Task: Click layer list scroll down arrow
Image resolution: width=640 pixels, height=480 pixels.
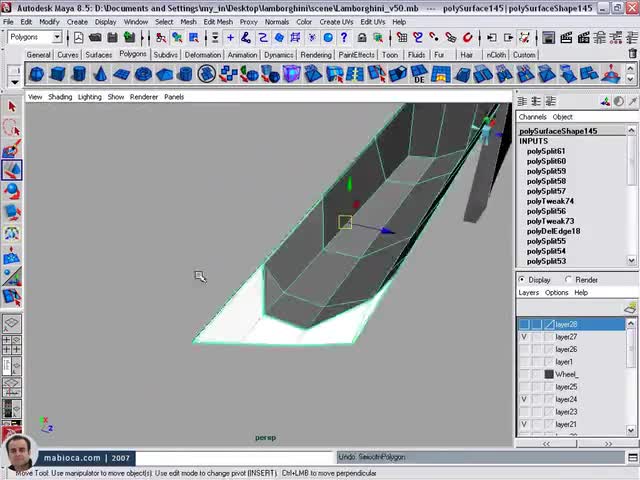Action: (631, 430)
